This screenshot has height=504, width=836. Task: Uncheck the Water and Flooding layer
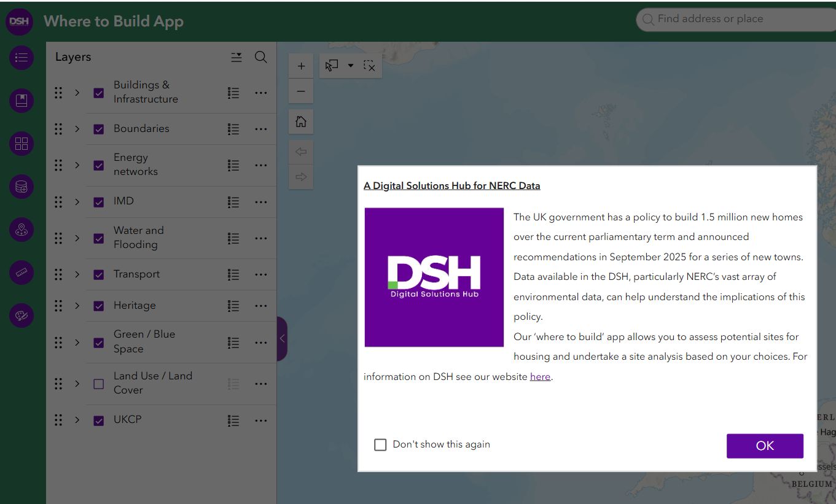pyautogui.click(x=98, y=238)
